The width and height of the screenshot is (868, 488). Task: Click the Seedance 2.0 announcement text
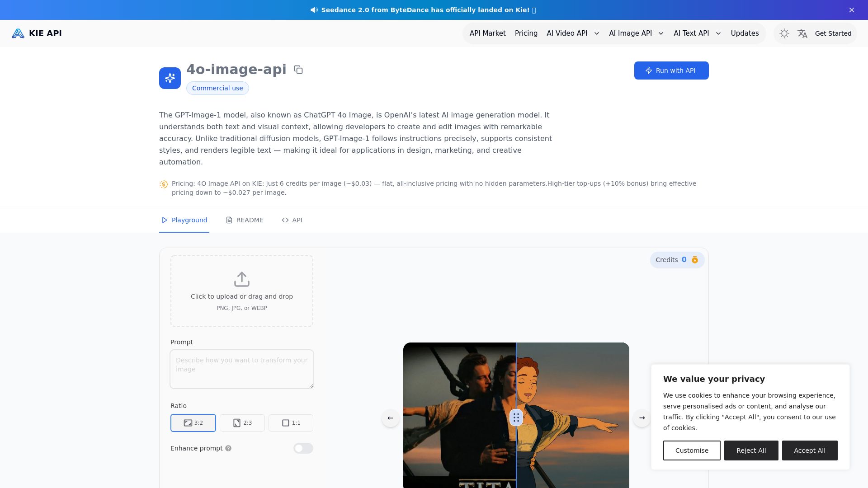[x=429, y=10]
